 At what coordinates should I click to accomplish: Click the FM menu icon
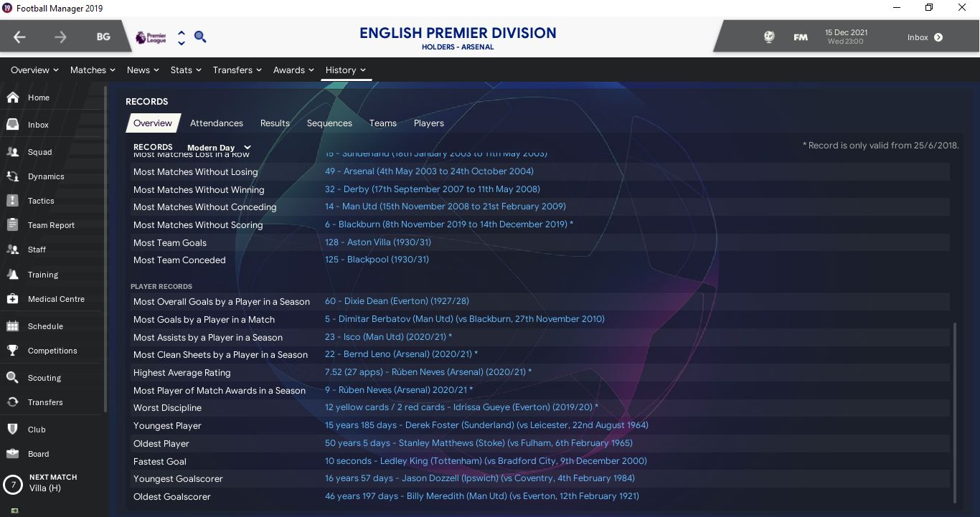pos(801,37)
